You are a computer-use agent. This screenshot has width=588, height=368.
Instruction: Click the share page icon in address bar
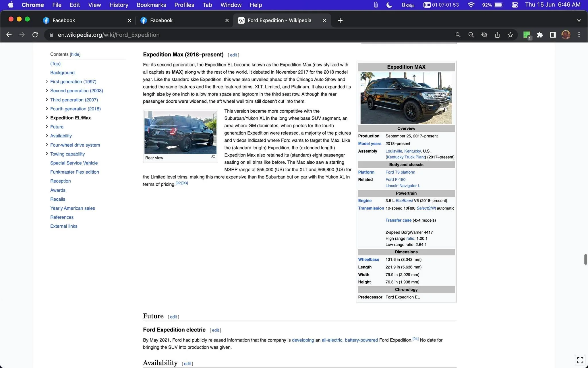tap(497, 35)
